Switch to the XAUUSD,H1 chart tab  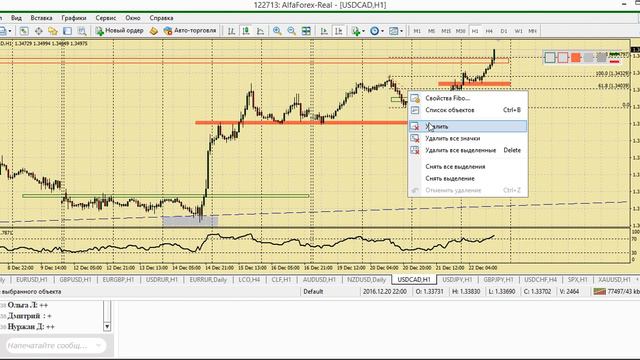point(614,280)
